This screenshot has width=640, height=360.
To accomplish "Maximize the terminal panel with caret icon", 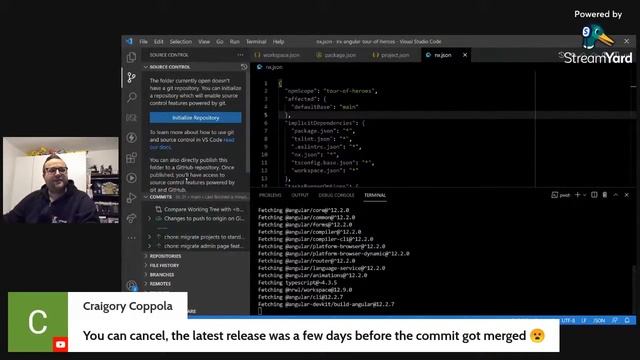I will tap(616, 195).
